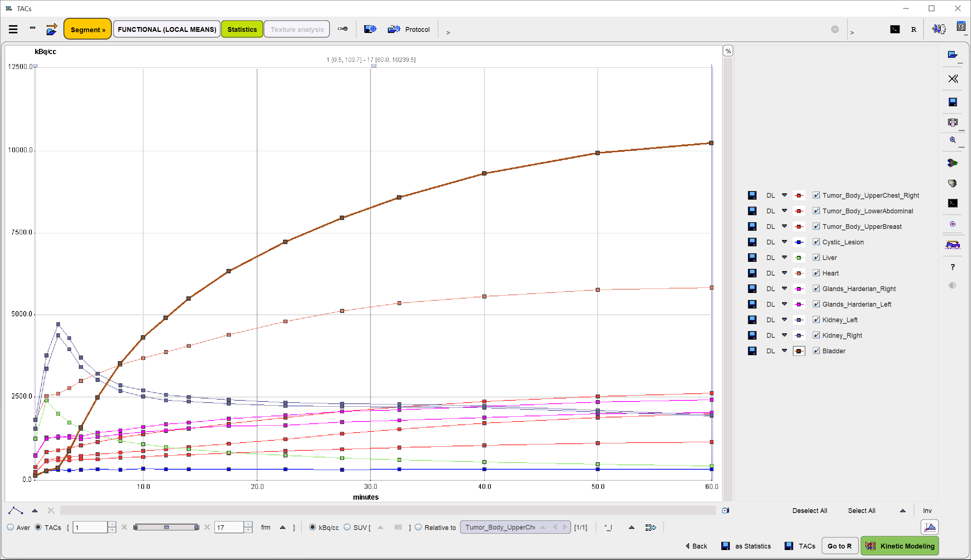The image size is (971, 560).
Task: Select the Aver radio button
Action: point(11,527)
